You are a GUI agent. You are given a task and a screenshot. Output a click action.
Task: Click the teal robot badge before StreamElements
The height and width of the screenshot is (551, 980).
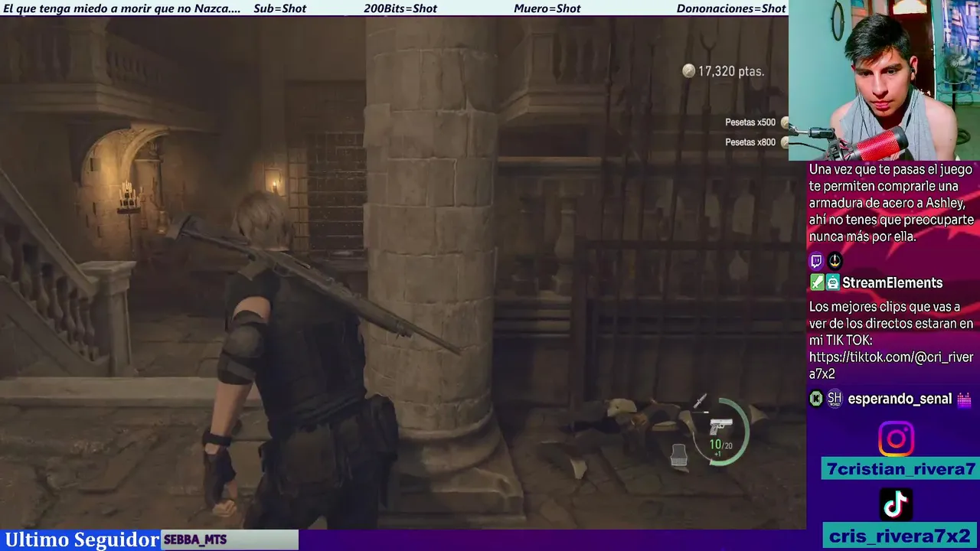(x=832, y=282)
